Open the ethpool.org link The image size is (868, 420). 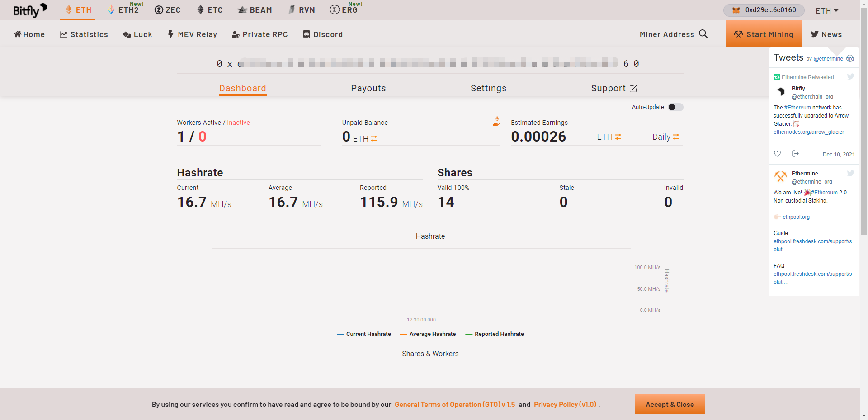[796, 217]
